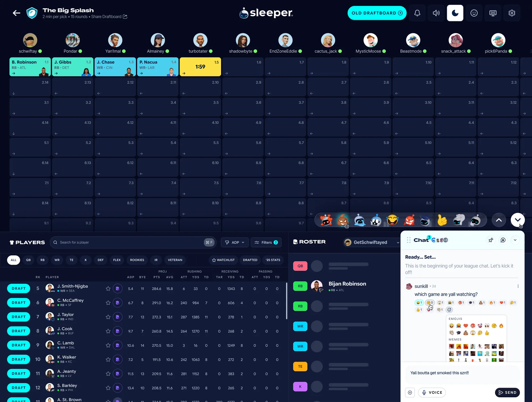532x402 pixels.
Task: Click the OLD DRAFTBOARD button
Action: (377, 13)
